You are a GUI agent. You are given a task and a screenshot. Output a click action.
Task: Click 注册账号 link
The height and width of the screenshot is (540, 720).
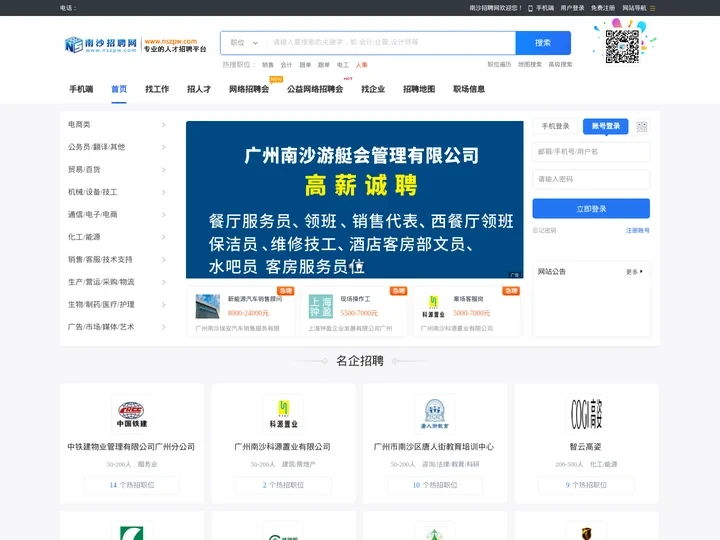[638, 231]
